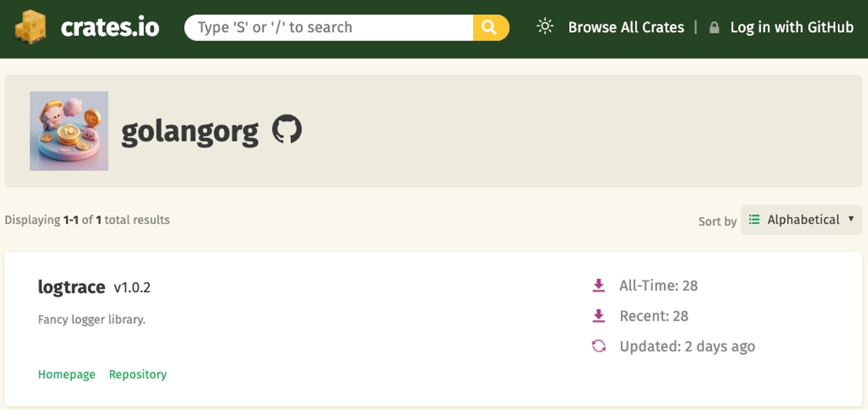Screen dimensions: 868x410
Task: Open golangorg avatar image
Action: click(69, 131)
